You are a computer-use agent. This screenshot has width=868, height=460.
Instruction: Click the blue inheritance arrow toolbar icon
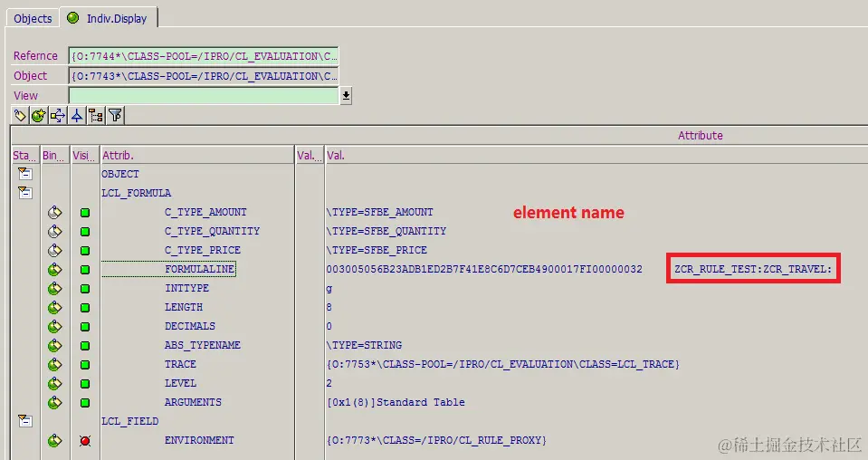coord(77,116)
